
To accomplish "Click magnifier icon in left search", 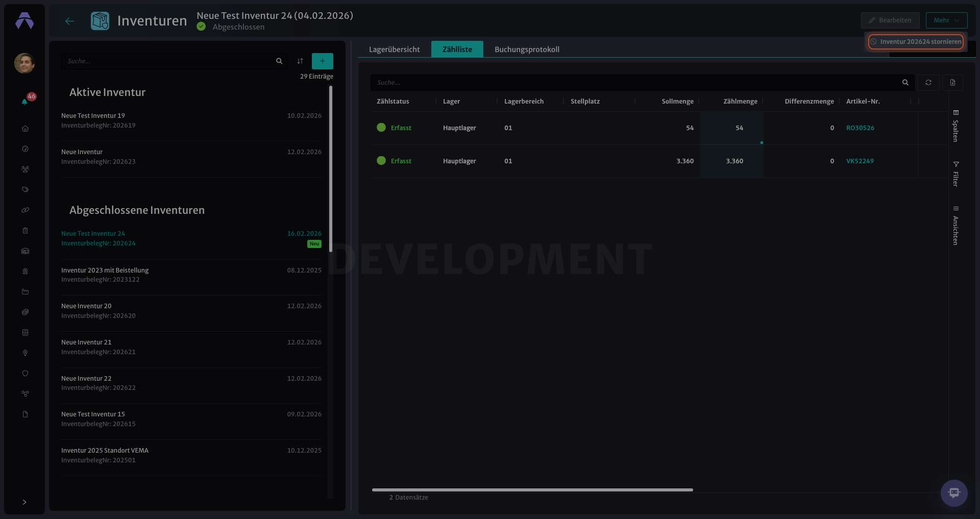I will tap(279, 61).
